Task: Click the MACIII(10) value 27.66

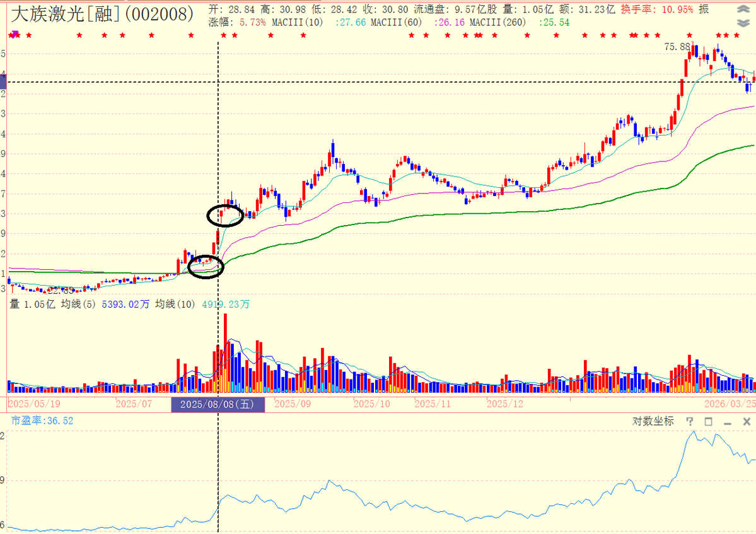Action: (x=351, y=23)
